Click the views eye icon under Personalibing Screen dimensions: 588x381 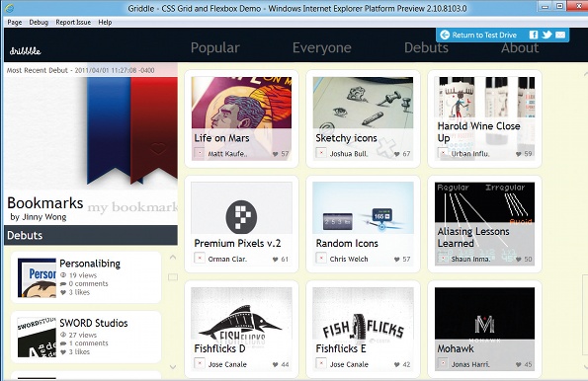[63, 275]
